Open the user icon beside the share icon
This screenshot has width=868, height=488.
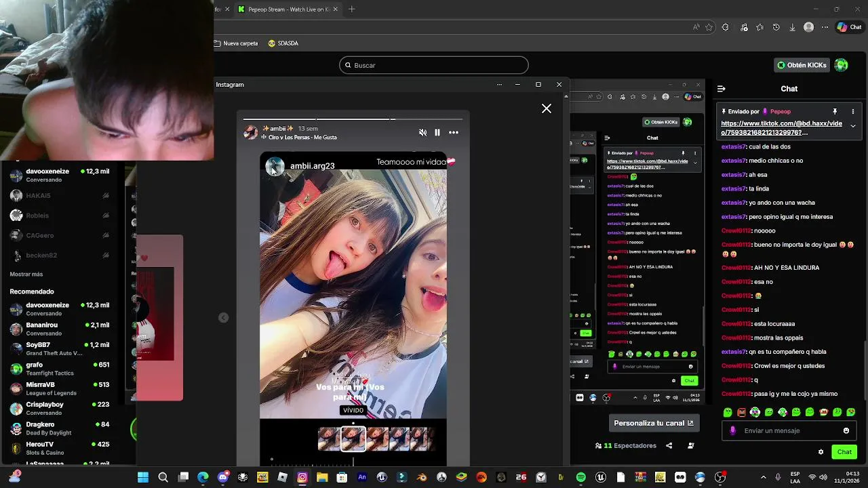[x=691, y=446]
